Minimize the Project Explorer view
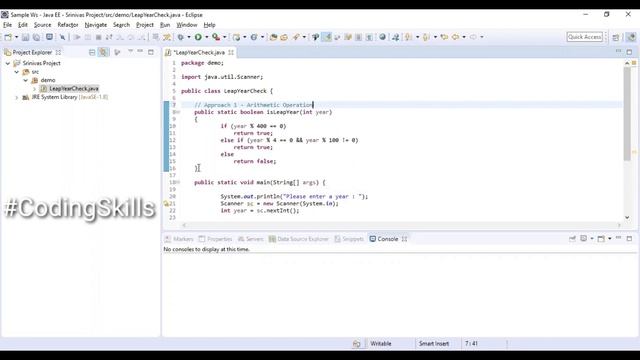640x360 pixels. point(140,51)
